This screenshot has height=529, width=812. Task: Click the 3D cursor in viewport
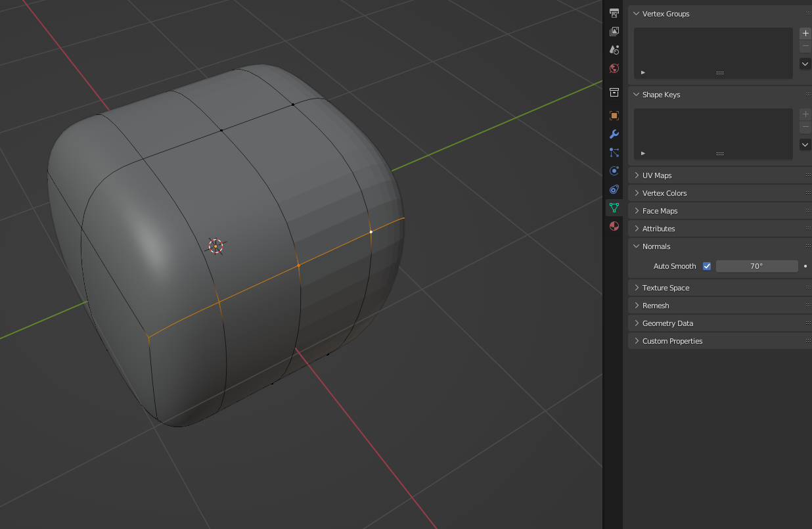[215, 246]
